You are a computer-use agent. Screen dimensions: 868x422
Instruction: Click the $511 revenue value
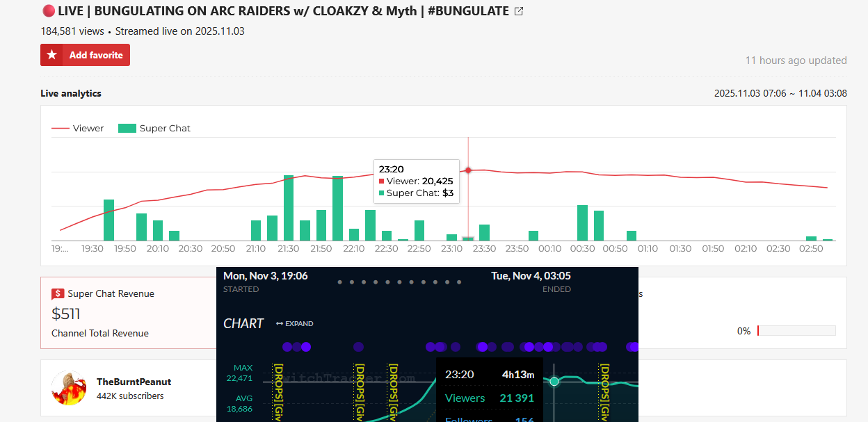[66, 314]
